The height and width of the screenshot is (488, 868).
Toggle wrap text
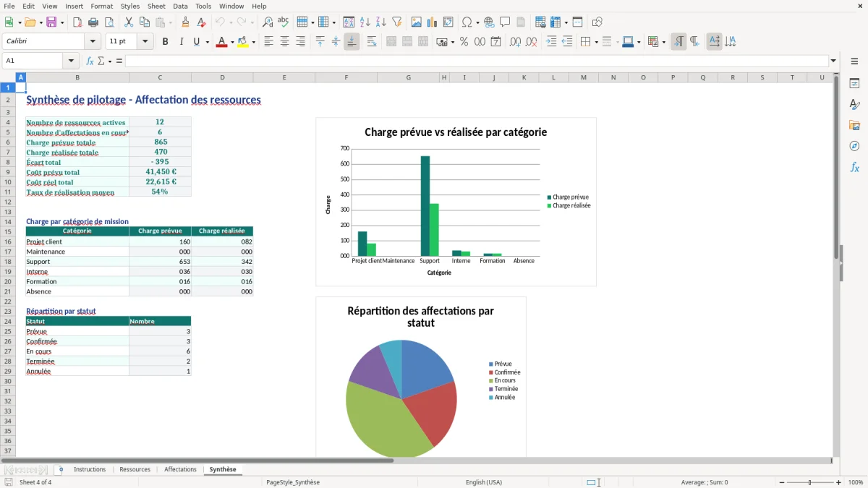click(371, 42)
